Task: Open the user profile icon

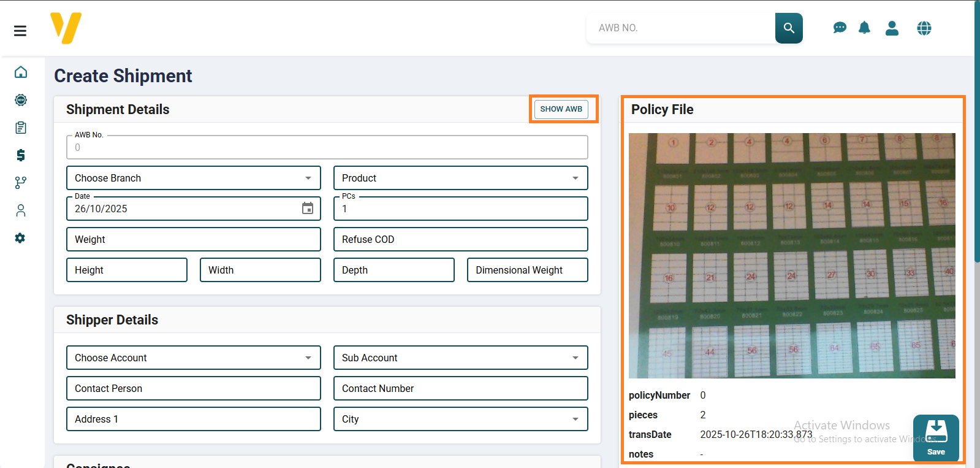Action: pyautogui.click(x=892, y=28)
